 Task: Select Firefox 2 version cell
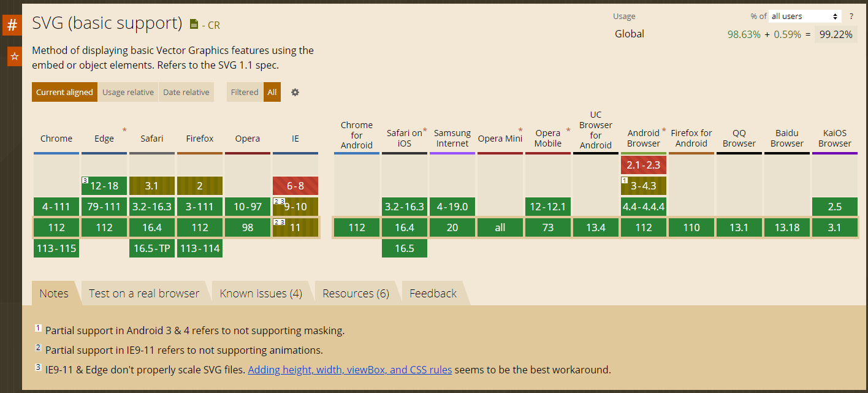click(x=200, y=186)
